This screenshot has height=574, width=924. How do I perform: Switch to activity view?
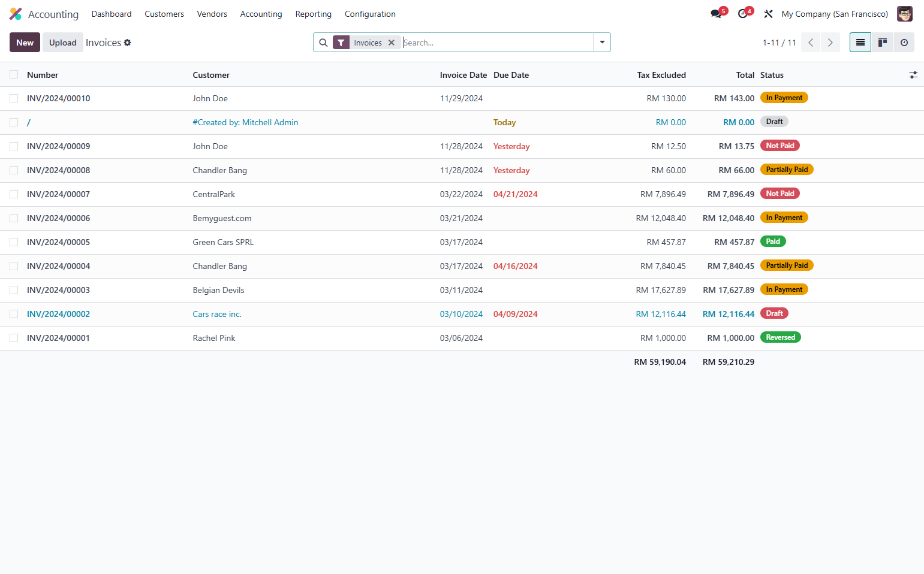(904, 43)
